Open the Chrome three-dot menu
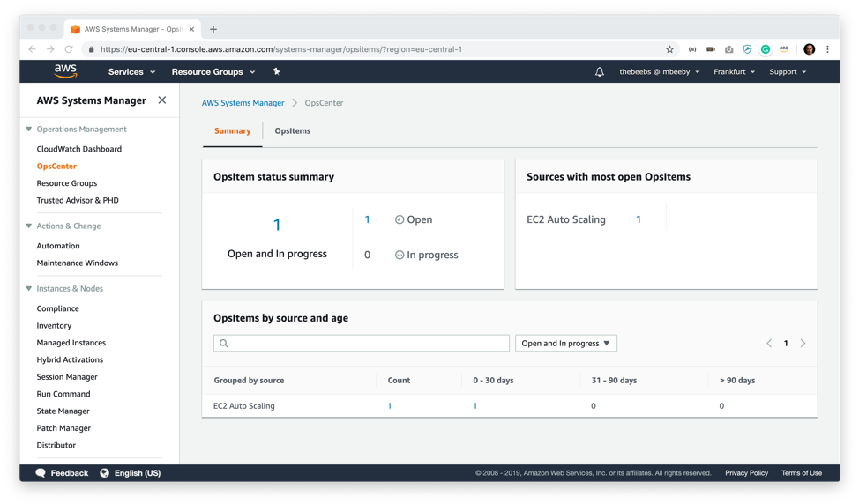Image resolution: width=859 pixels, height=504 pixels. (828, 49)
